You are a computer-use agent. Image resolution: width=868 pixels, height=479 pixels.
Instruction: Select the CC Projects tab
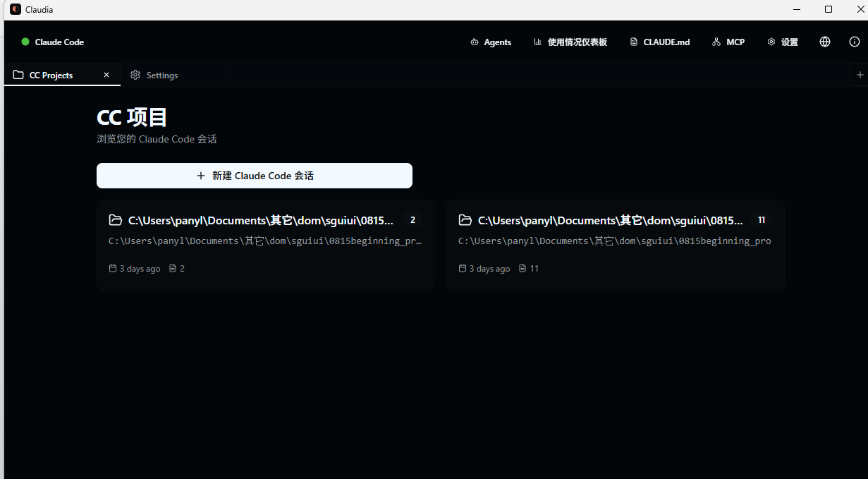[51, 75]
